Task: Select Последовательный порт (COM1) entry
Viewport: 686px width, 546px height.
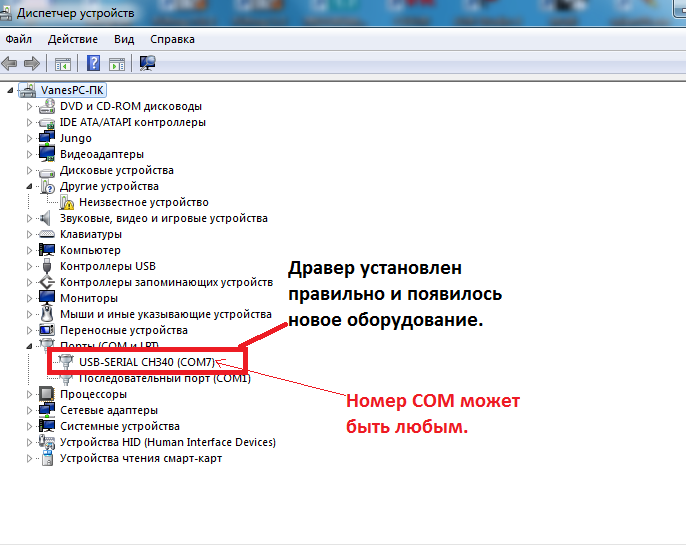Action: (x=164, y=378)
